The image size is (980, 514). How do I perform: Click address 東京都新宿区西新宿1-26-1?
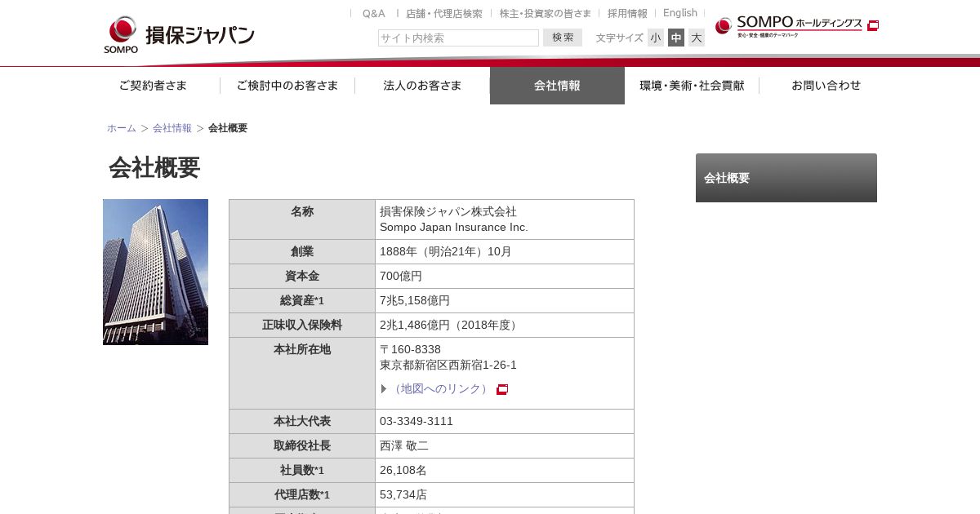(448, 365)
